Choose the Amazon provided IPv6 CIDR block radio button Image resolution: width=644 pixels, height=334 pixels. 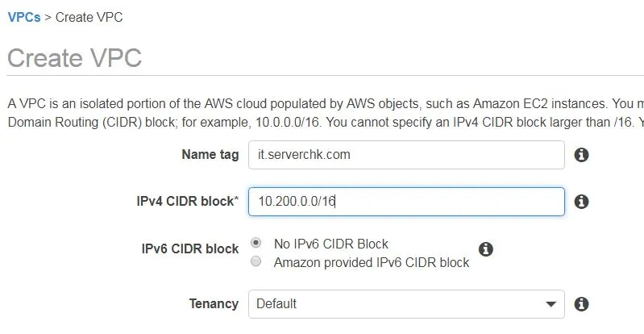point(256,261)
